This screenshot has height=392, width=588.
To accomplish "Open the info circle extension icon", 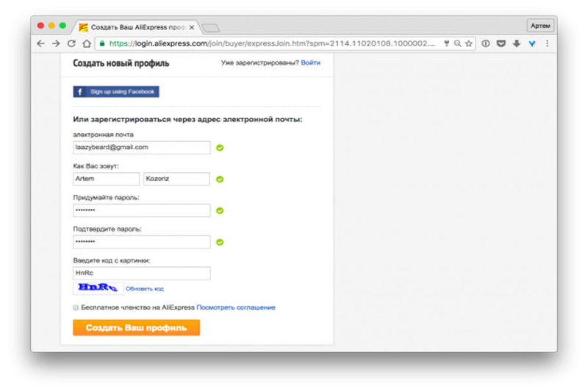I will click(x=486, y=43).
